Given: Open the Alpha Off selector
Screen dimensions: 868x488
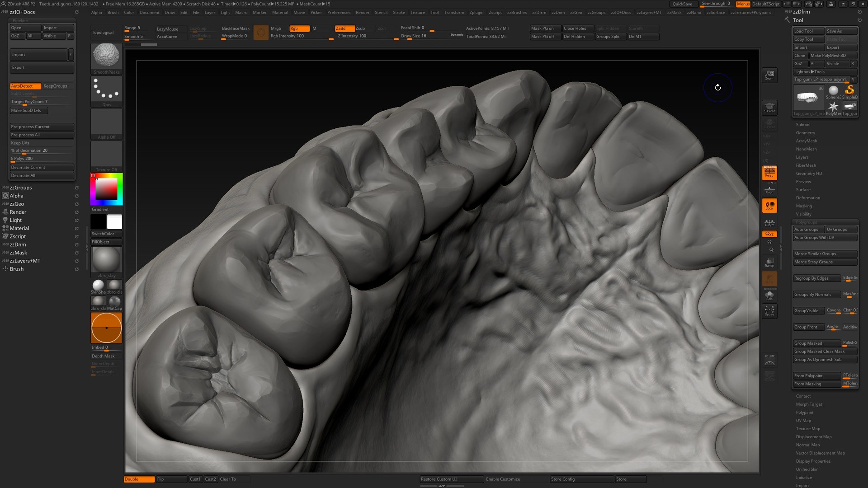Looking at the screenshot, I should [106, 124].
